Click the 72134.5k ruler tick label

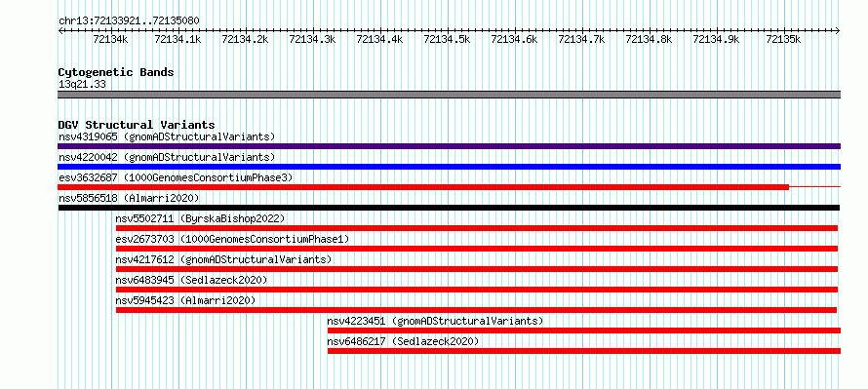[447, 39]
